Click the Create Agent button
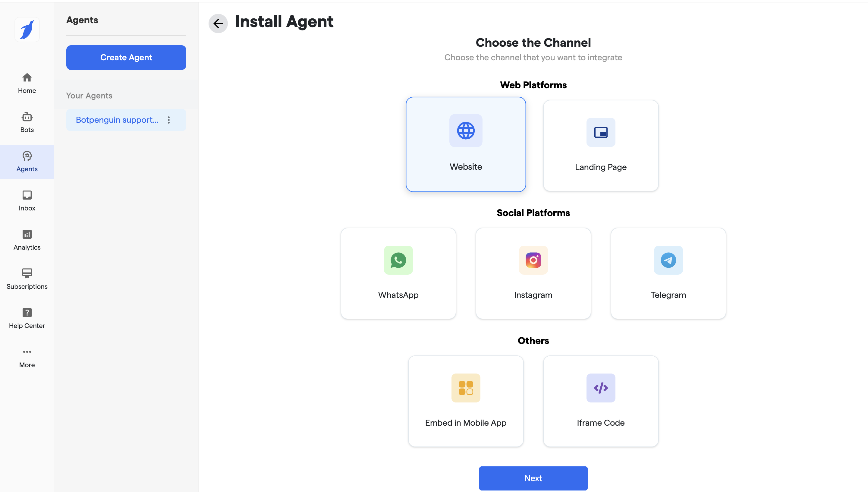The image size is (868, 492). click(126, 58)
